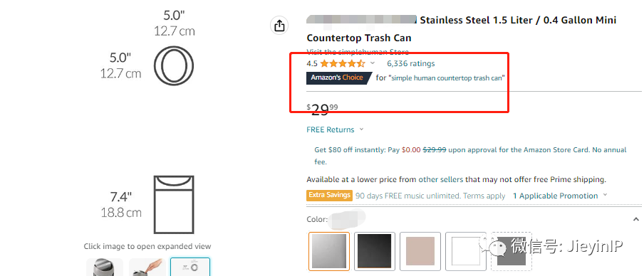This screenshot has height=276, width=644.
Task: Open the star rating breakdown chevron
Action: [373, 63]
